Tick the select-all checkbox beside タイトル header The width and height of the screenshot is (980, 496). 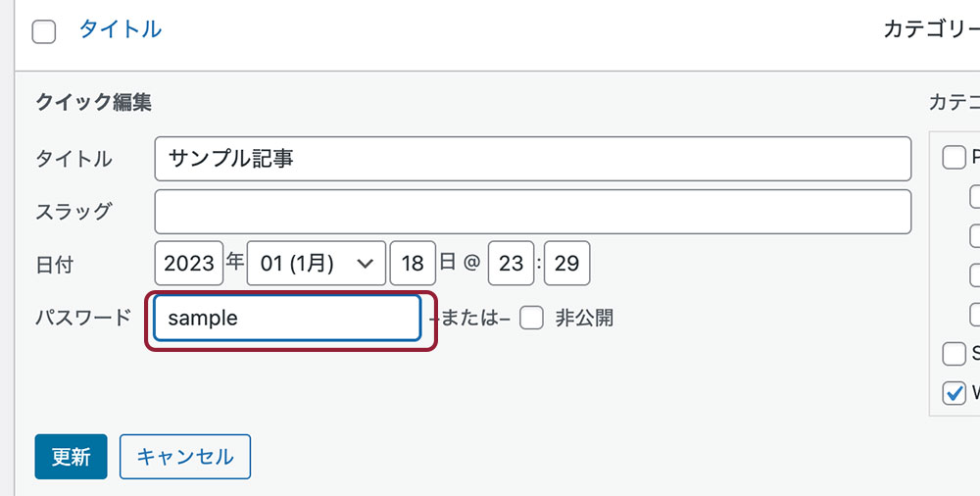[x=43, y=32]
